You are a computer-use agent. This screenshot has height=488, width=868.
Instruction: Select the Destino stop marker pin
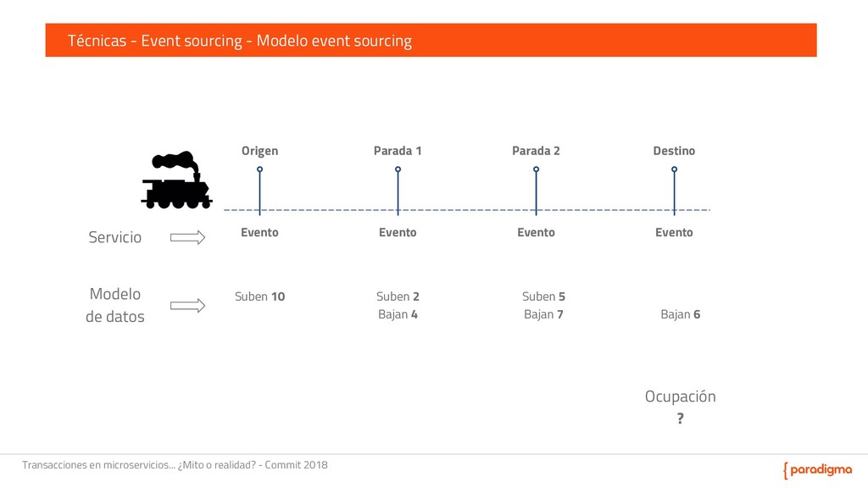[x=674, y=170]
